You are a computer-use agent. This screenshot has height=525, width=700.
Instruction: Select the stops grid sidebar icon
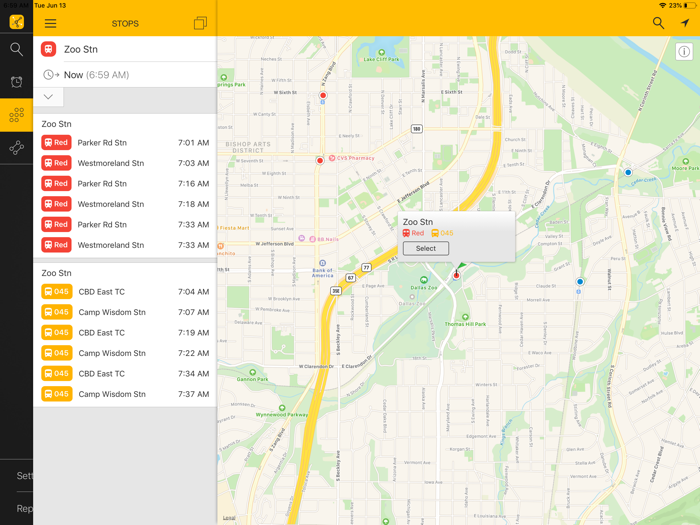(17, 115)
